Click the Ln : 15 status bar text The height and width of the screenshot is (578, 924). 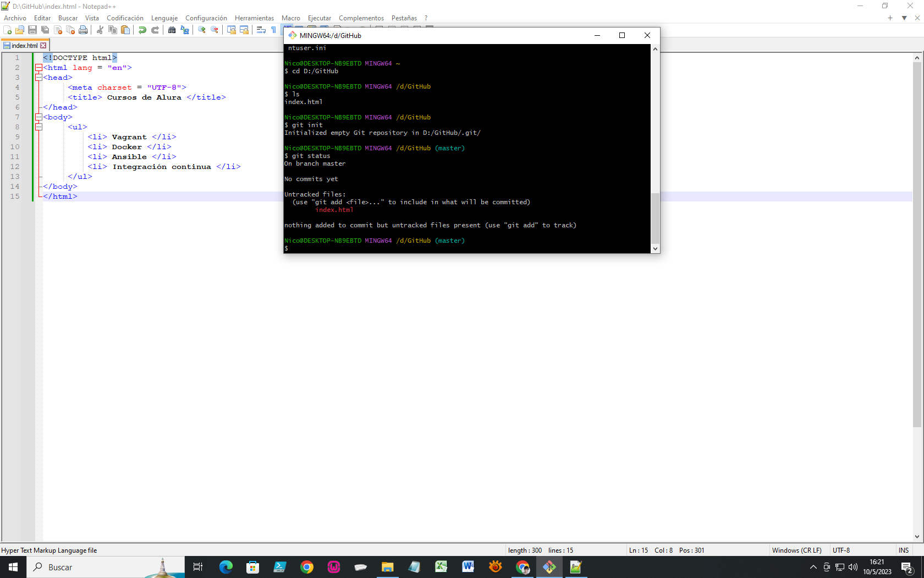[639, 550]
